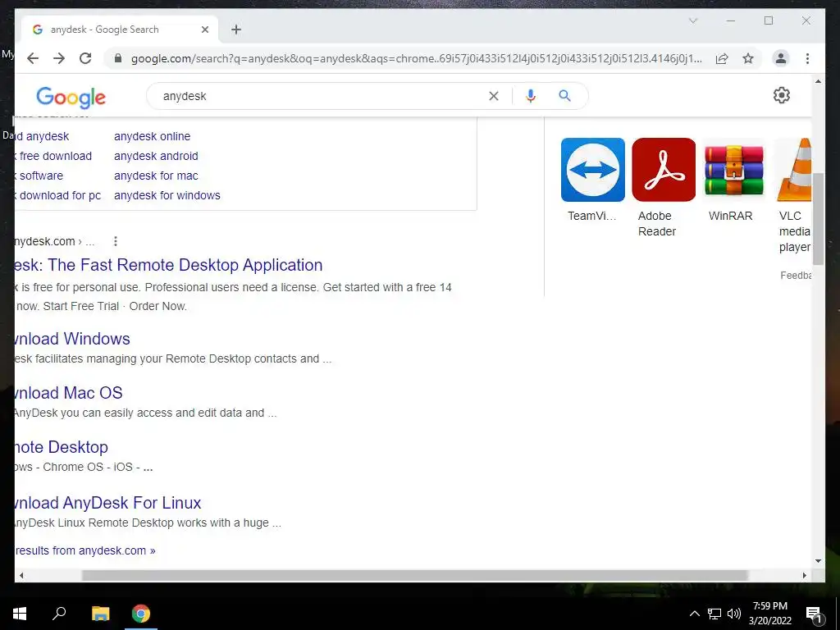Open File Explorer from taskbar

(100, 614)
